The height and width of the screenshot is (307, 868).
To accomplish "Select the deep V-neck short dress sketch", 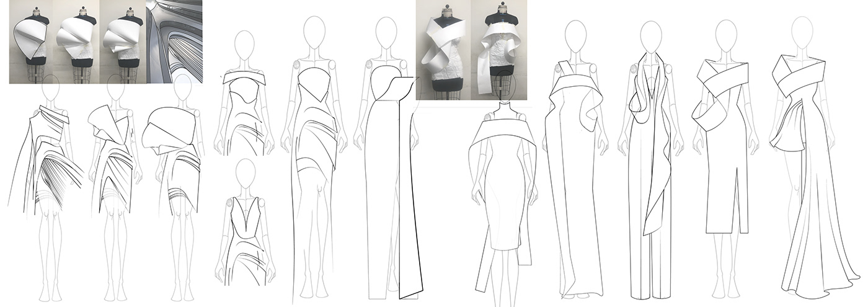I will (246, 222).
